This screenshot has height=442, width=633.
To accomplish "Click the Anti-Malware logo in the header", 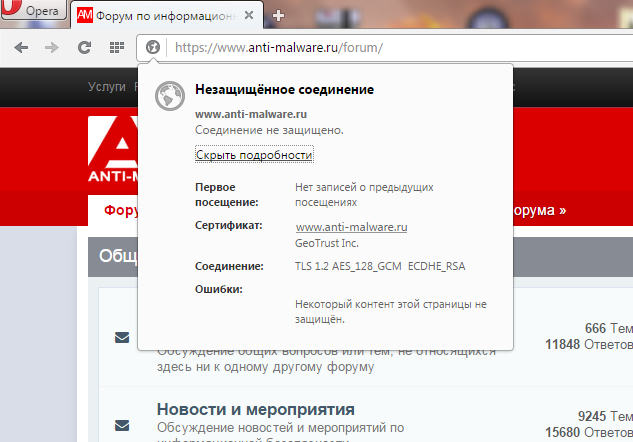I will click(113, 149).
